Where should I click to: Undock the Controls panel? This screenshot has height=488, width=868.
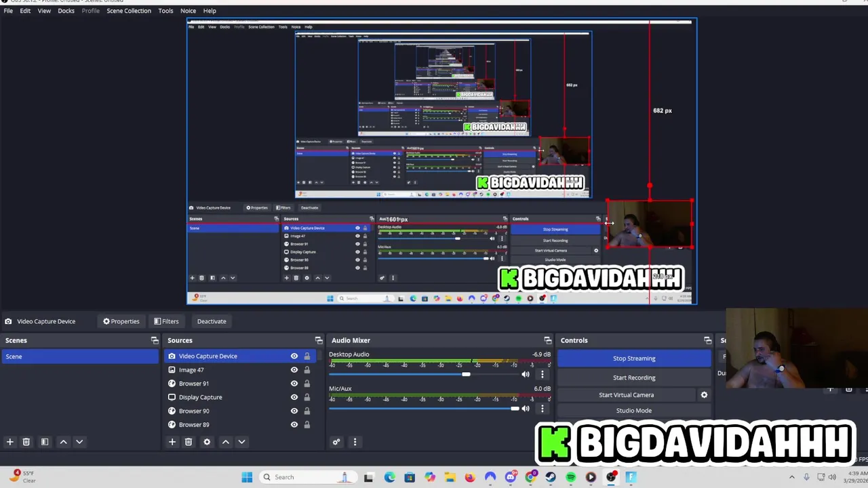708,340
